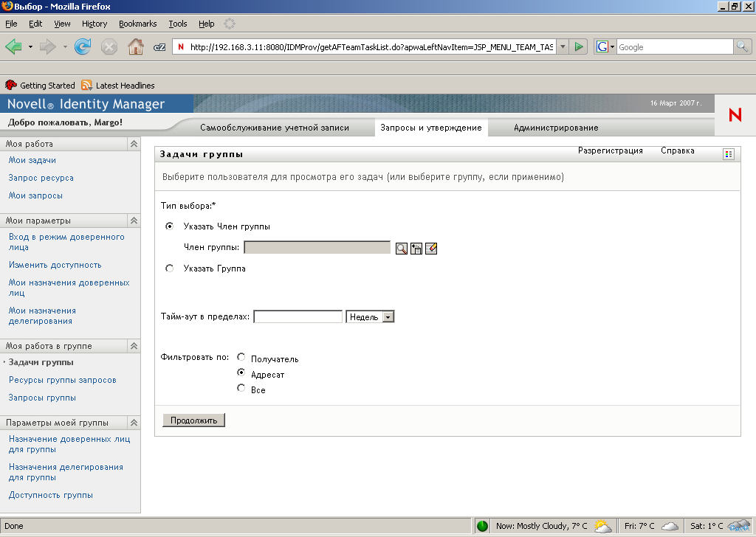
Task: Collapse the 'Моя работа в группе' section
Action: coord(134,346)
